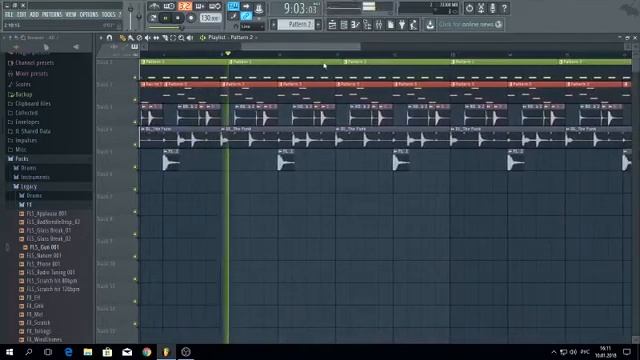Open the Playlist window icon
This screenshot has width=640, height=360.
click(332, 25)
